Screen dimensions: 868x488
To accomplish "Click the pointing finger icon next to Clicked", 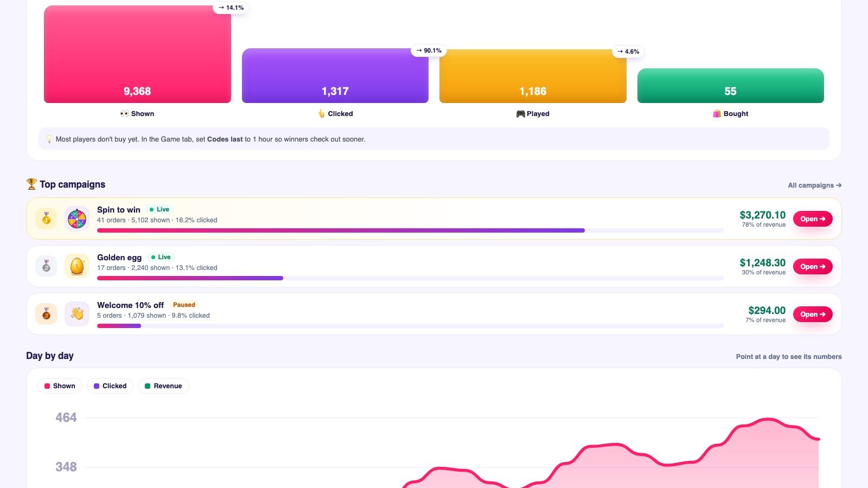I will 322,114.
